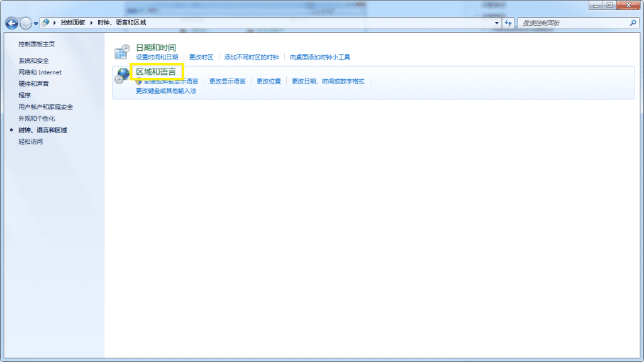Go to 控制面板主页 in sidebar

click(36, 44)
